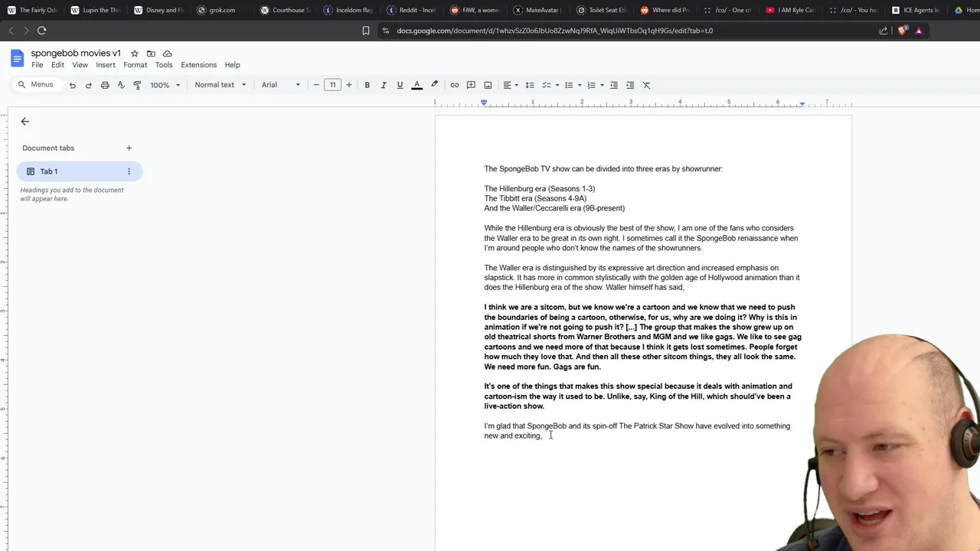Click the move to folder icon
The height and width of the screenshot is (551, 980).
(151, 54)
